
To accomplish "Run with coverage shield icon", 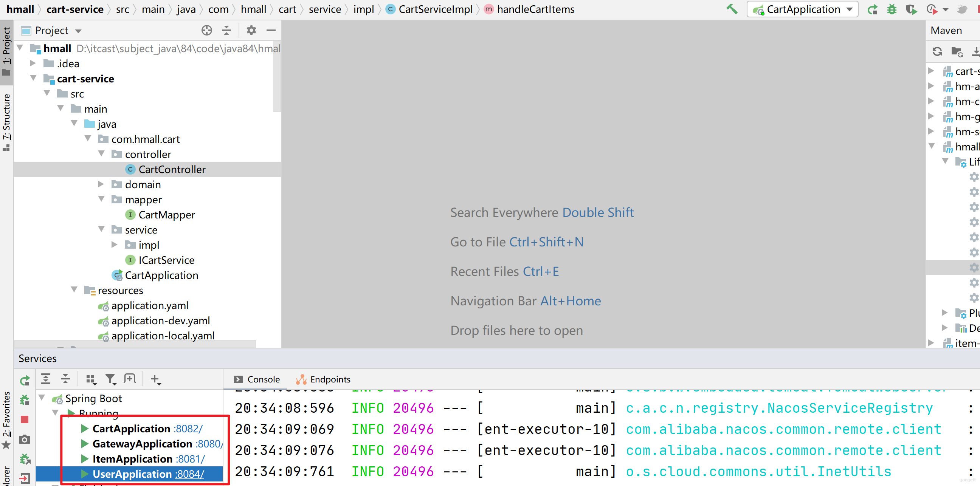I will click(912, 9).
